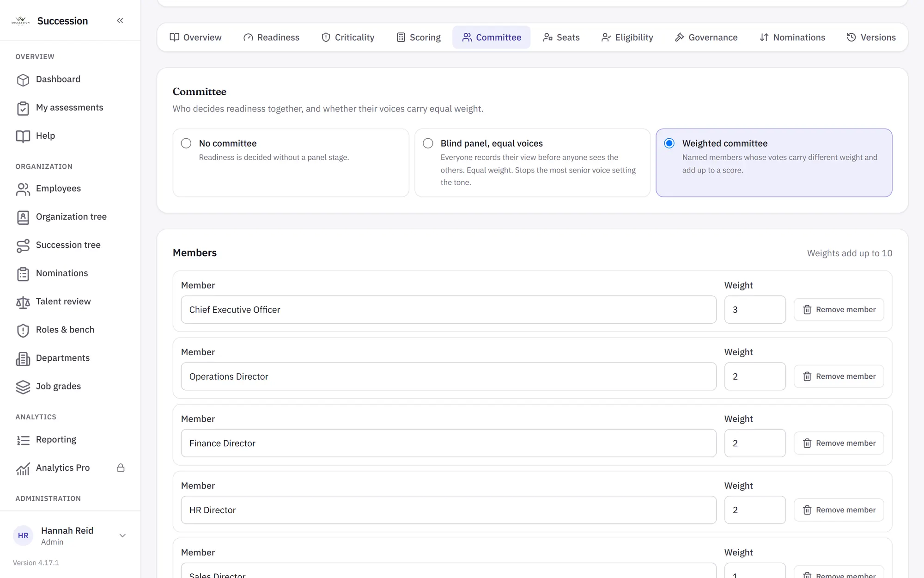Screen dimensions: 924x578
Task: Open Organization tree in the sidebar
Action: click(70, 217)
